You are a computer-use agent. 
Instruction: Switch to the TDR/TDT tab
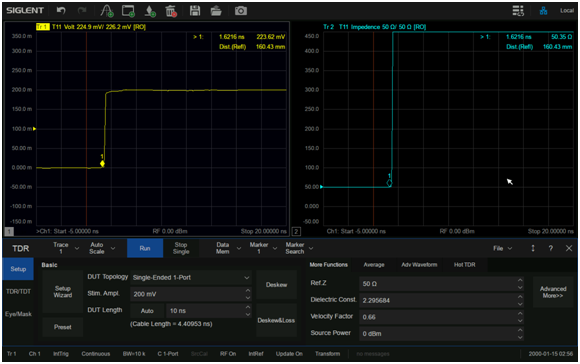tap(18, 291)
